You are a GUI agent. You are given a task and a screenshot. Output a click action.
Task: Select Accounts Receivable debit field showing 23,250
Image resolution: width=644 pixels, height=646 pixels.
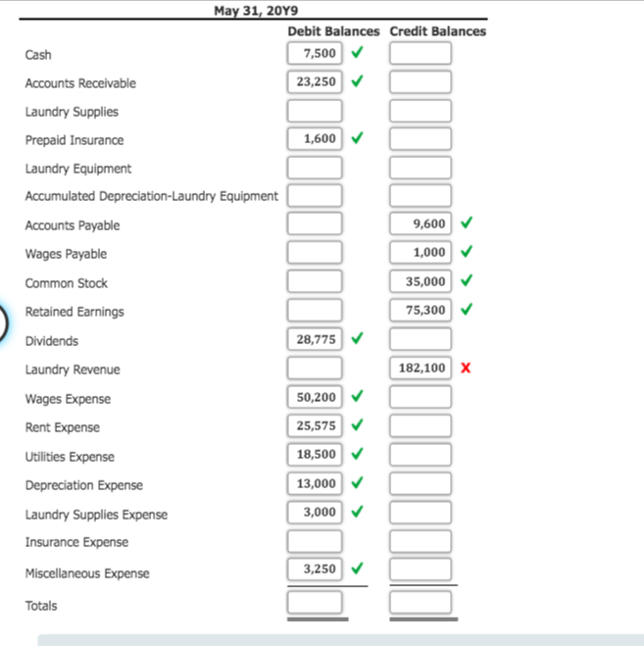click(x=315, y=81)
